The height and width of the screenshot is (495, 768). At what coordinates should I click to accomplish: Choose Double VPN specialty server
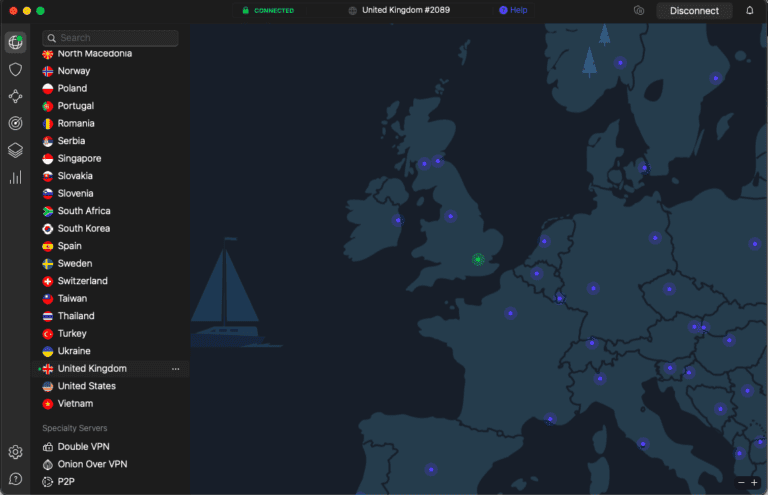pos(85,446)
